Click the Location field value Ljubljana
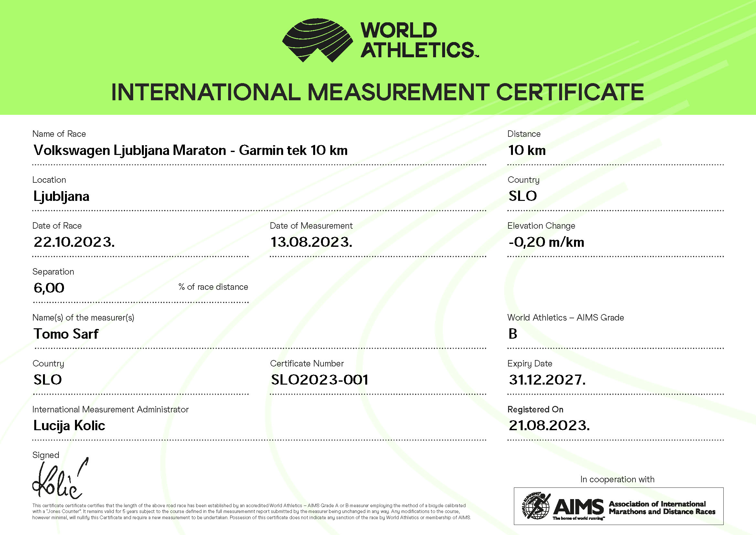 point(61,196)
